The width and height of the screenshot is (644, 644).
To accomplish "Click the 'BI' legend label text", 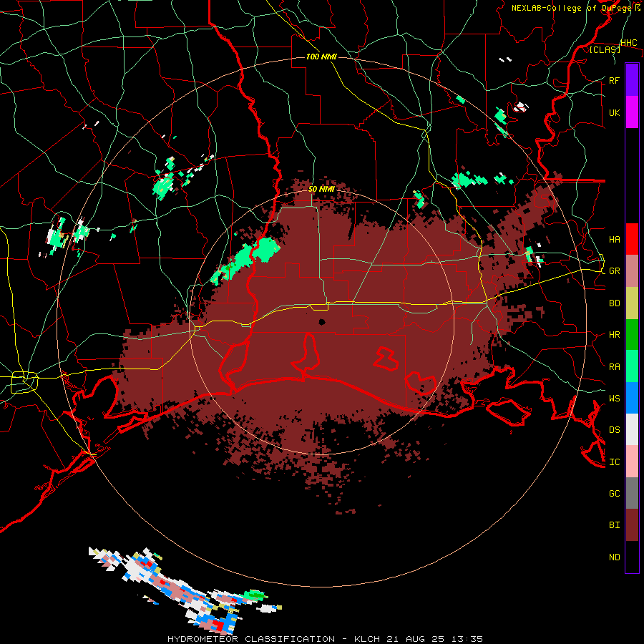I will pyautogui.click(x=615, y=525).
